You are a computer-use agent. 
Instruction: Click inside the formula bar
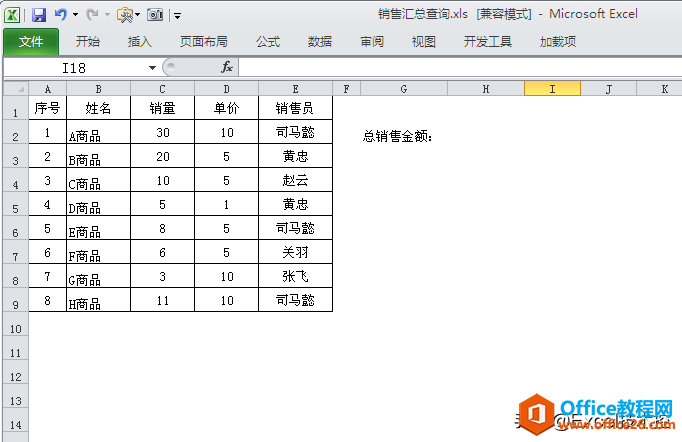coord(460,68)
